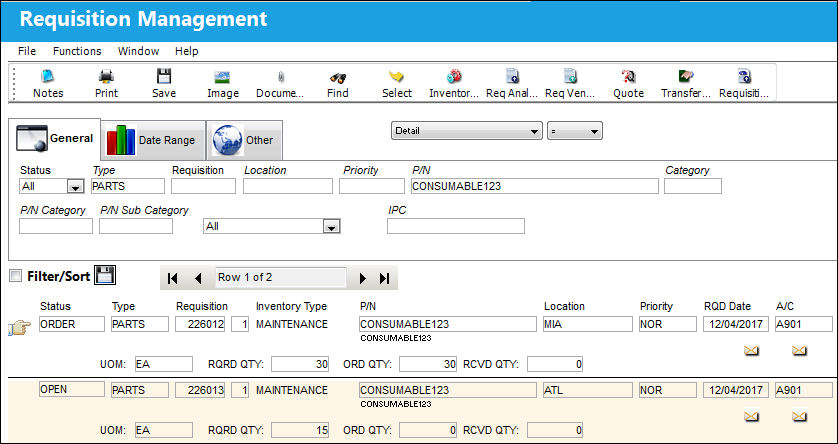Enable the Filter/Sort checkbox

16,276
